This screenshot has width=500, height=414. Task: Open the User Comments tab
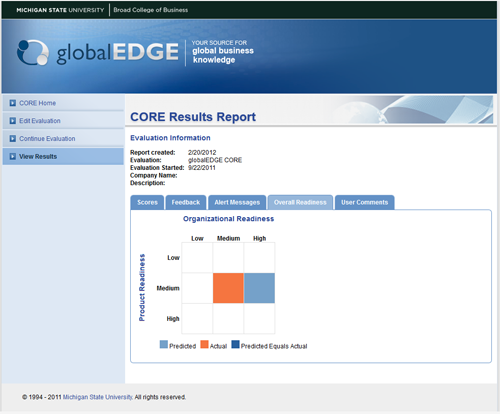coord(365,202)
